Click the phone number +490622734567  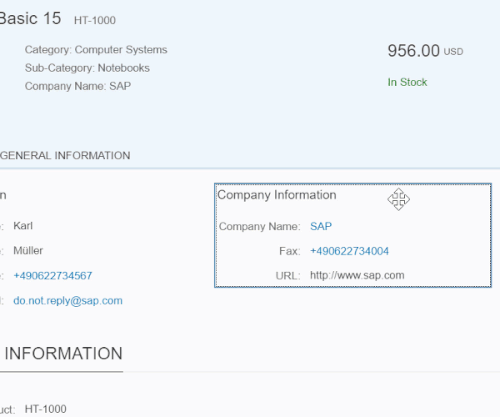[x=53, y=276]
